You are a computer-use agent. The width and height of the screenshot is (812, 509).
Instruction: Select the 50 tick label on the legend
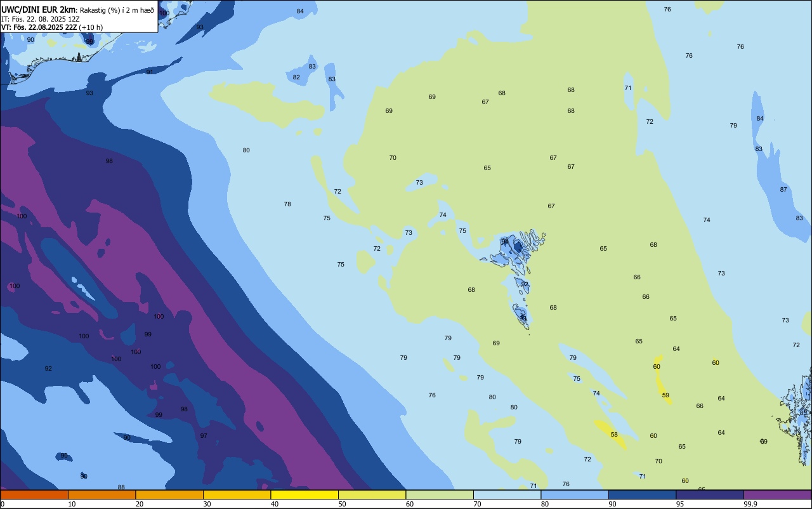point(342,504)
